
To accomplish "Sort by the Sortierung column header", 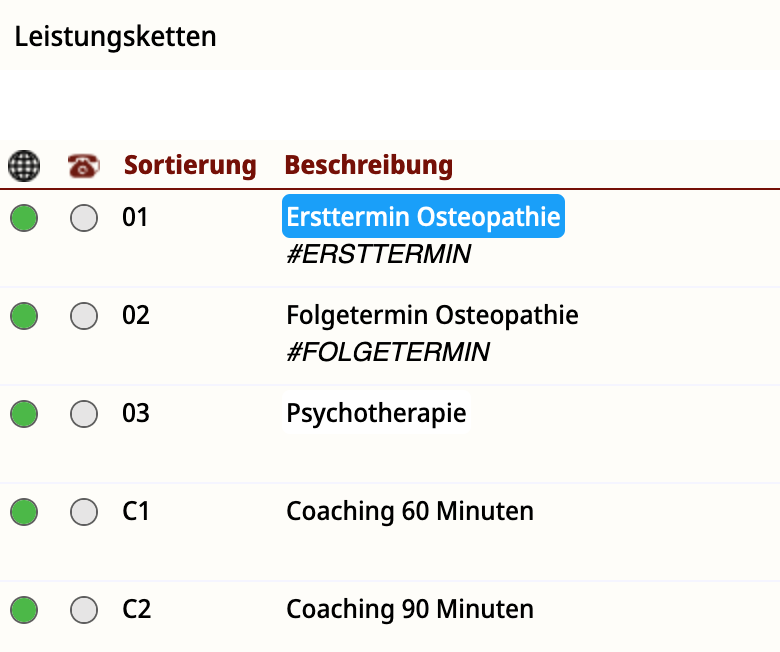I will point(190,165).
